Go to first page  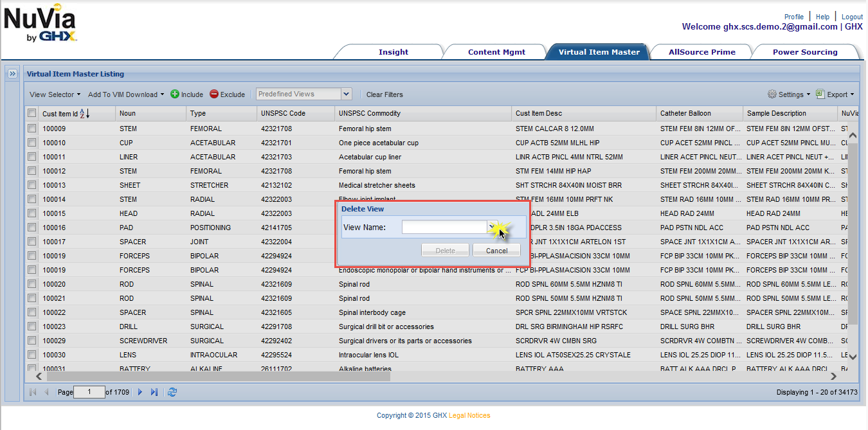click(33, 392)
